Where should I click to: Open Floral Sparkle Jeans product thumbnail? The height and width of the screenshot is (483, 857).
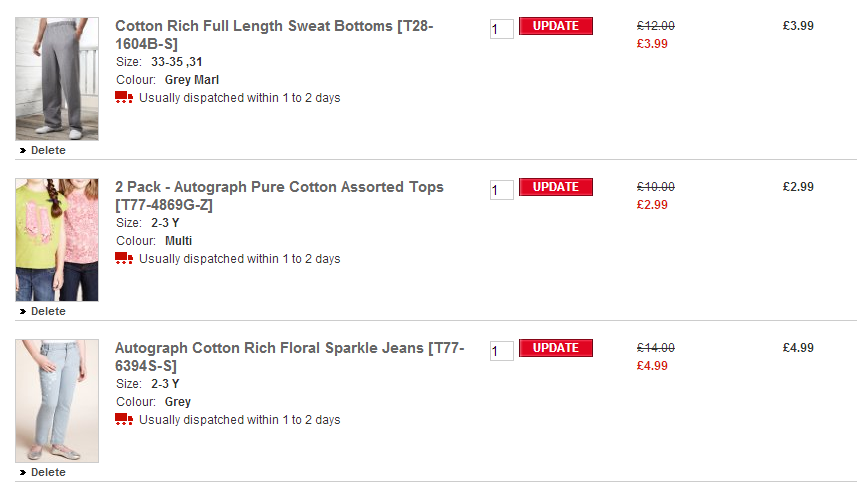(57, 401)
